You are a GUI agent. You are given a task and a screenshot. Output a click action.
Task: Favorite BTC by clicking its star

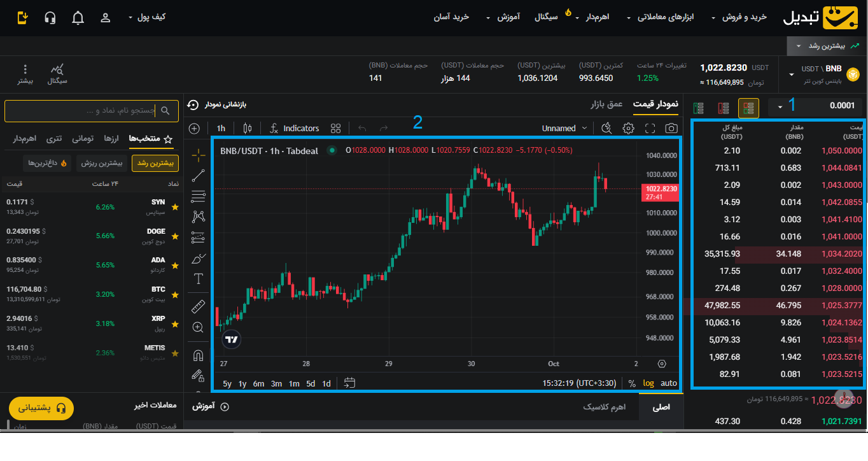tap(175, 294)
